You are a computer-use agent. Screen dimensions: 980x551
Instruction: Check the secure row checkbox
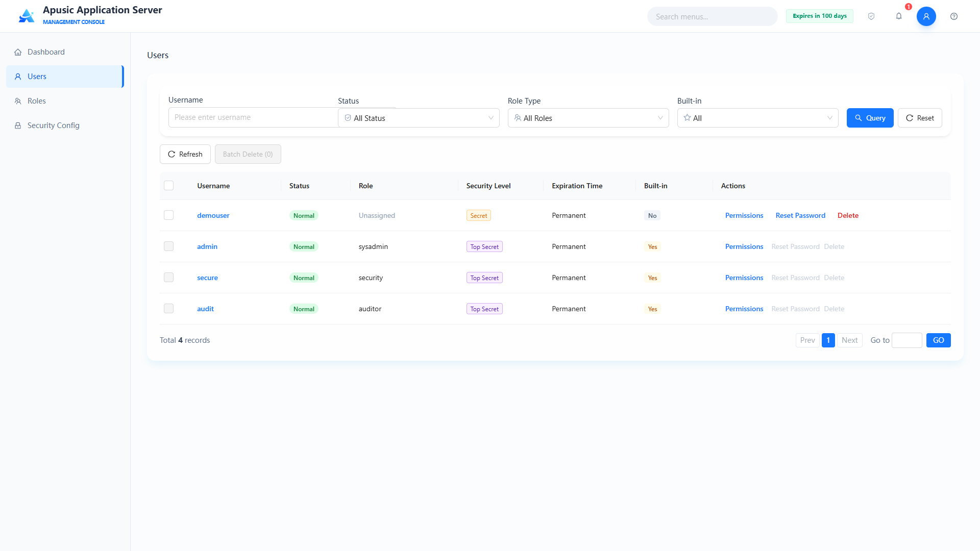(x=168, y=278)
